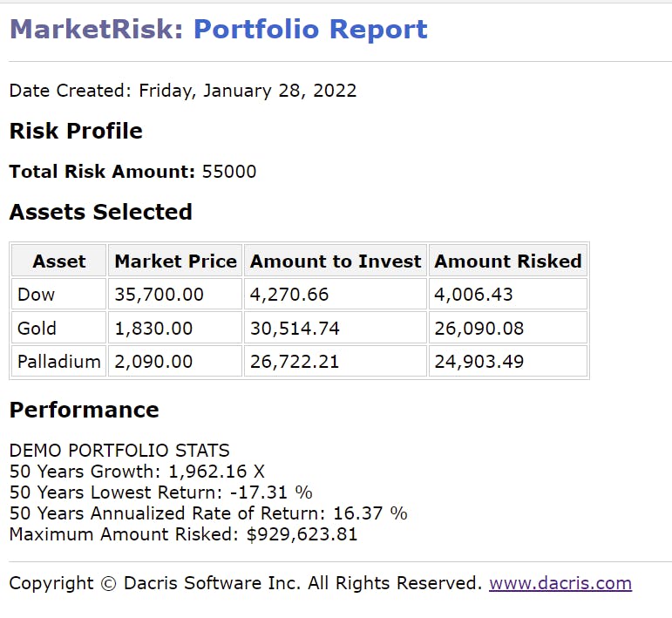Click Gold risked amount 26,090.08
672x618 pixels.
click(x=508, y=329)
